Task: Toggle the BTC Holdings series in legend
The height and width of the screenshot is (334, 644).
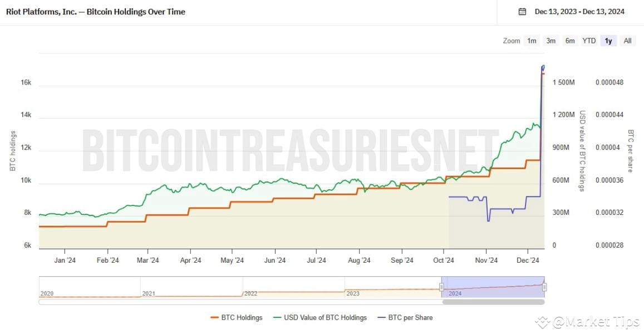Action: coord(236,318)
